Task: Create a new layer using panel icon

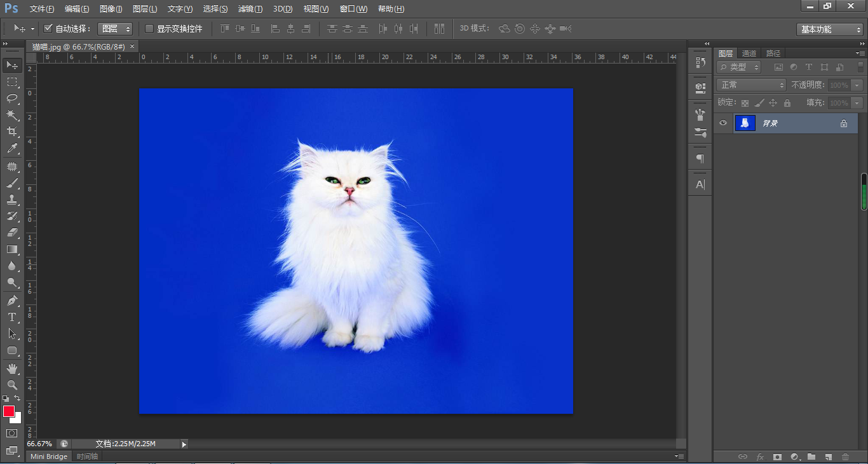Action: [828, 456]
